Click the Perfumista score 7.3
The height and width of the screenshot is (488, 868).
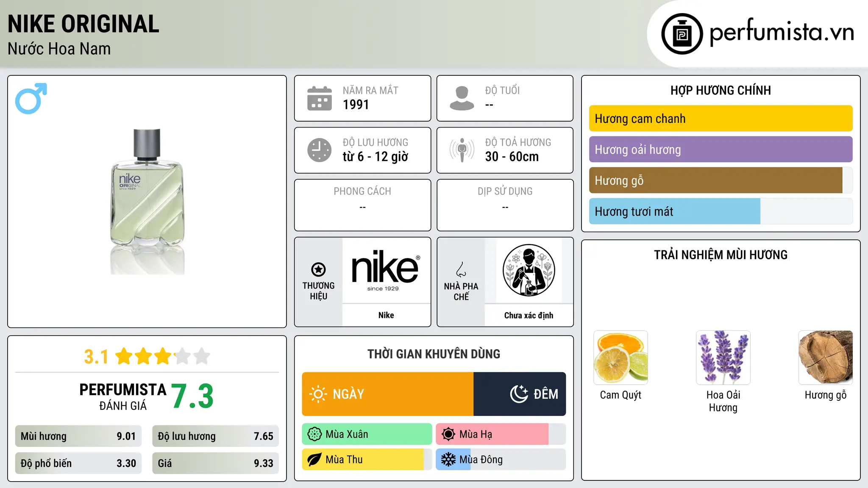click(x=192, y=396)
